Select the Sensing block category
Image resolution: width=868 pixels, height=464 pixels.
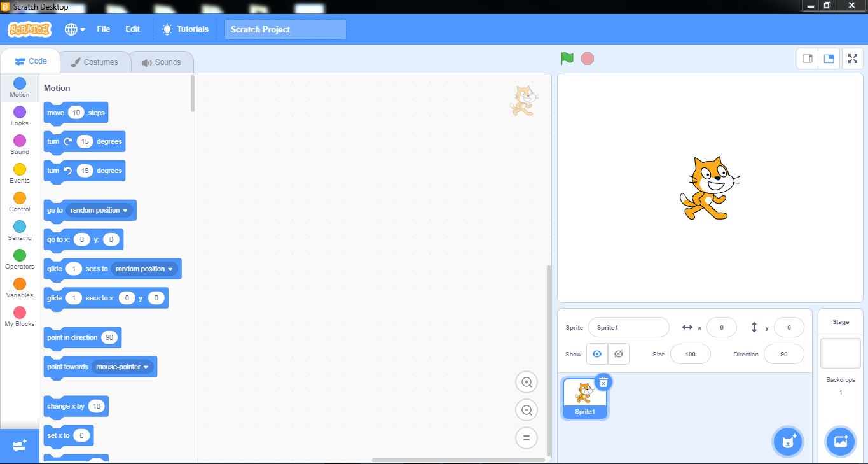tap(20, 231)
